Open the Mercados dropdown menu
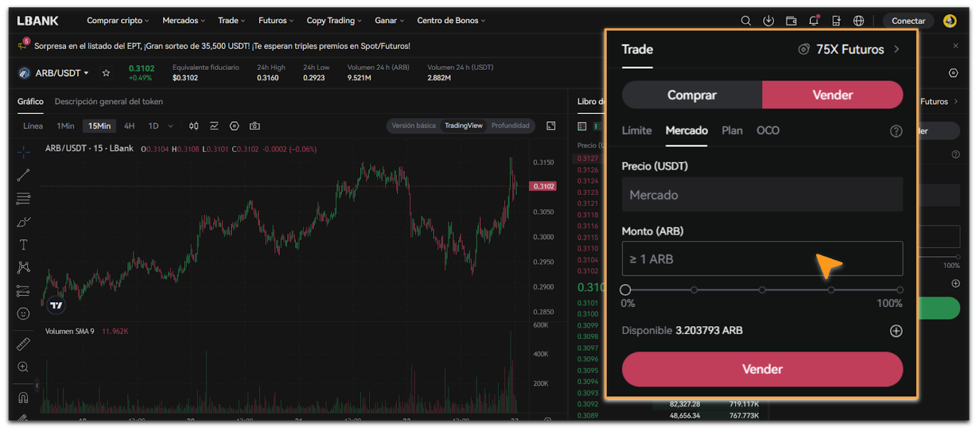This screenshot has height=431, width=980. pos(184,21)
